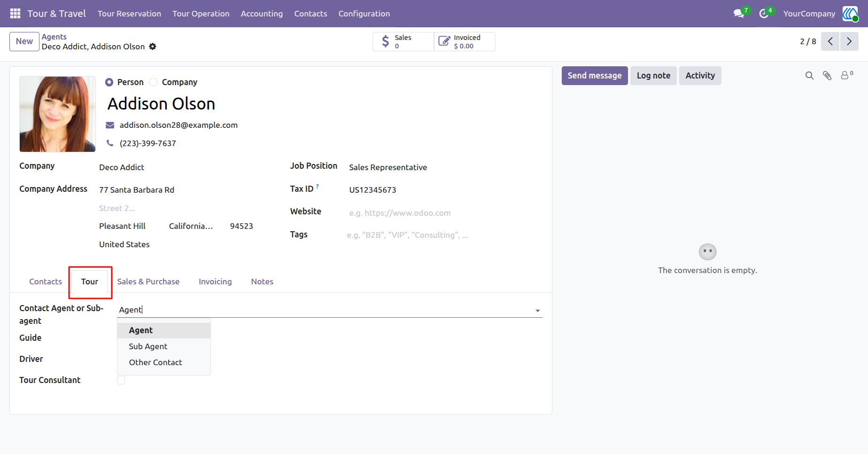Open the Accounting menu
868x454 pixels.
click(x=262, y=14)
